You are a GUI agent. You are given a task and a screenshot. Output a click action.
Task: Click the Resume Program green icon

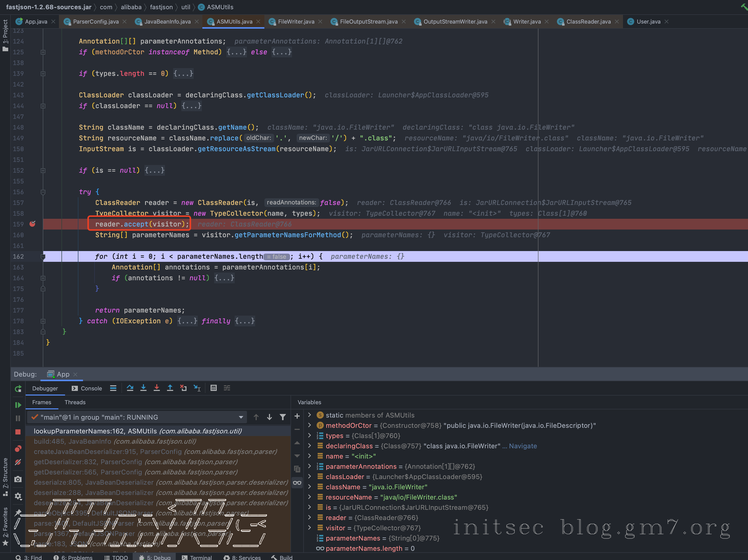click(x=18, y=405)
